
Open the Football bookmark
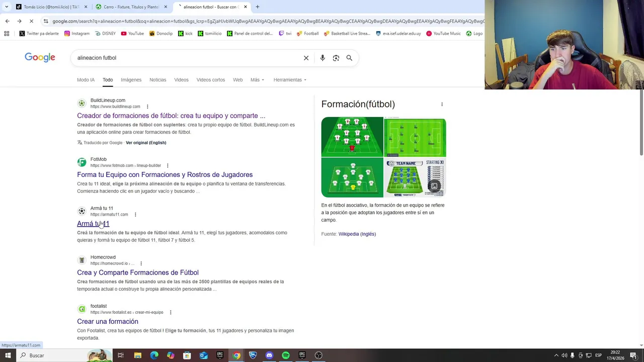click(308, 34)
